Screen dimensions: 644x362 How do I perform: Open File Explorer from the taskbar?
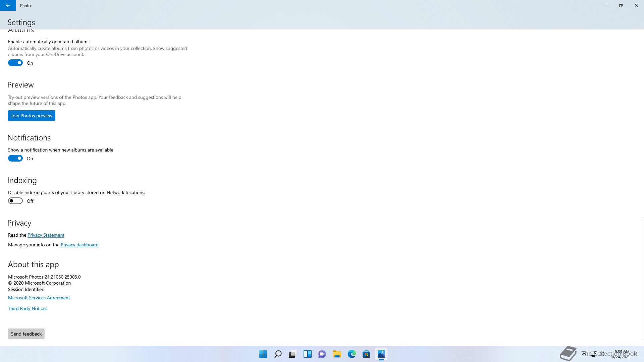(337, 354)
